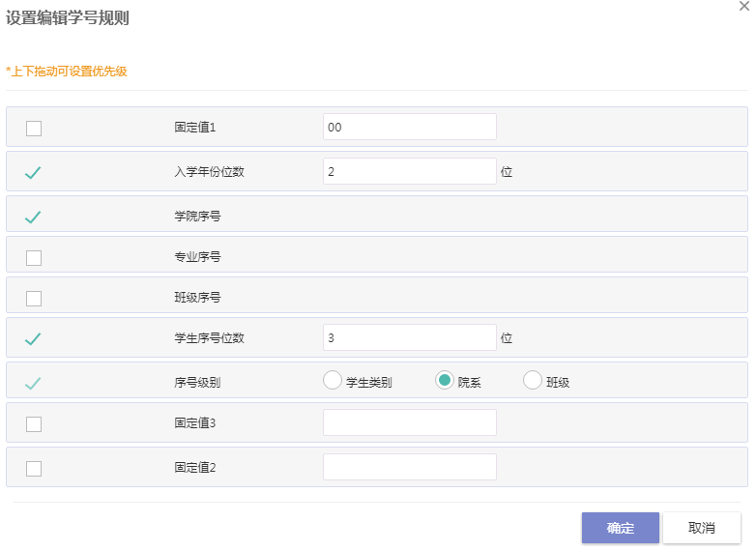Enable the 固定值1 checkbox
Viewport: 756px width, 551px height.
(34, 129)
